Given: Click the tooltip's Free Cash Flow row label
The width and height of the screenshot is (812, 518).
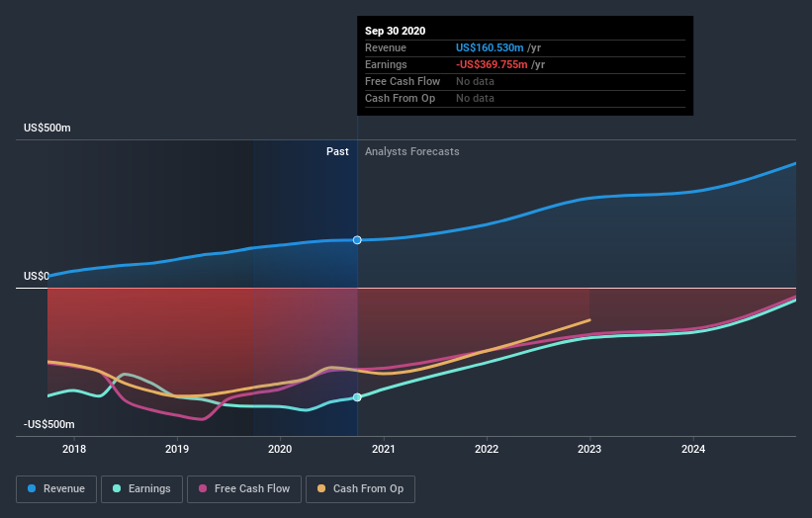Looking at the screenshot, I should pos(403,81).
